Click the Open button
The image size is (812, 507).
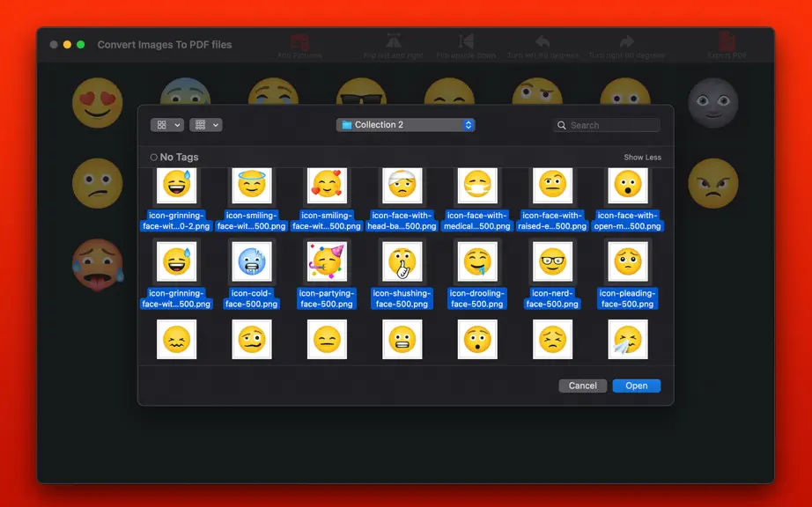[637, 386]
